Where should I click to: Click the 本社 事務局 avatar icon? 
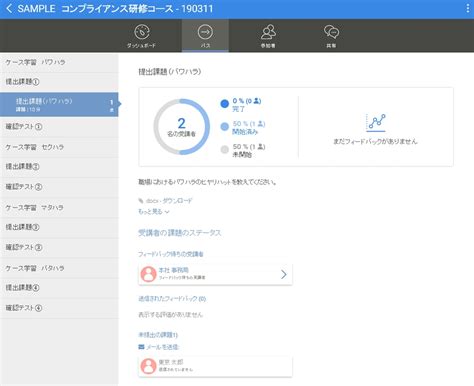pyautogui.click(x=149, y=274)
